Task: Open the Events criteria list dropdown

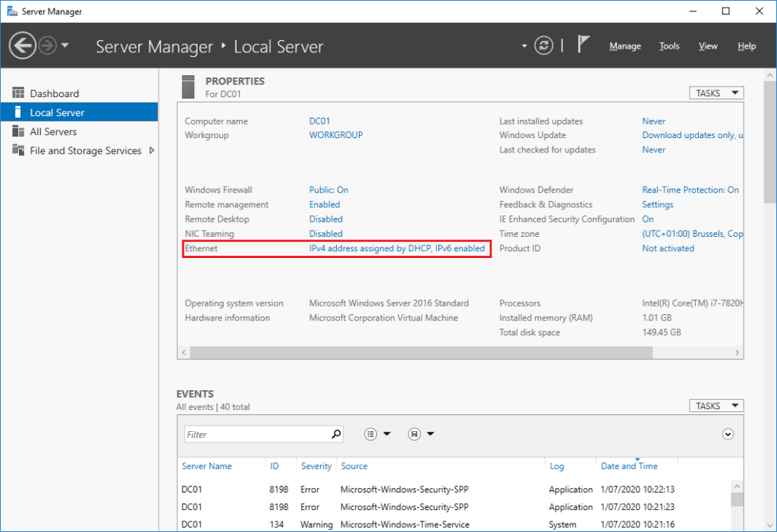Action: pyautogui.click(x=378, y=434)
